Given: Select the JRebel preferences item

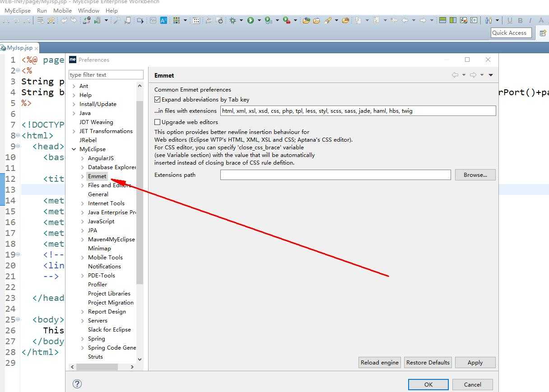Looking at the screenshot, I should tap(88, 140).
